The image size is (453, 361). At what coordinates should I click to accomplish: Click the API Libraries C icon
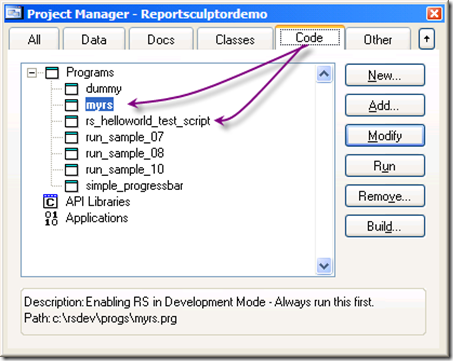point(50,202)
